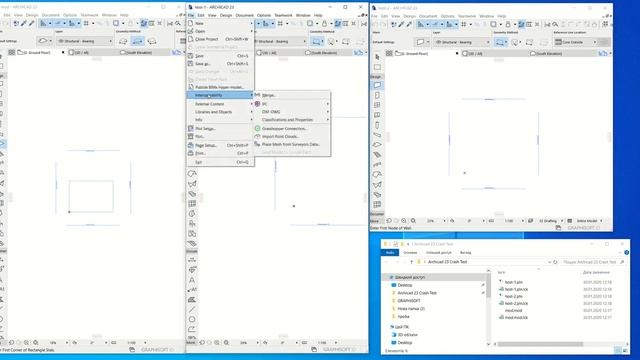Click refresh icon in Explorer address bar
This screenshot has width=640, height=360.
pyautogui.click(x=555, y=262)
